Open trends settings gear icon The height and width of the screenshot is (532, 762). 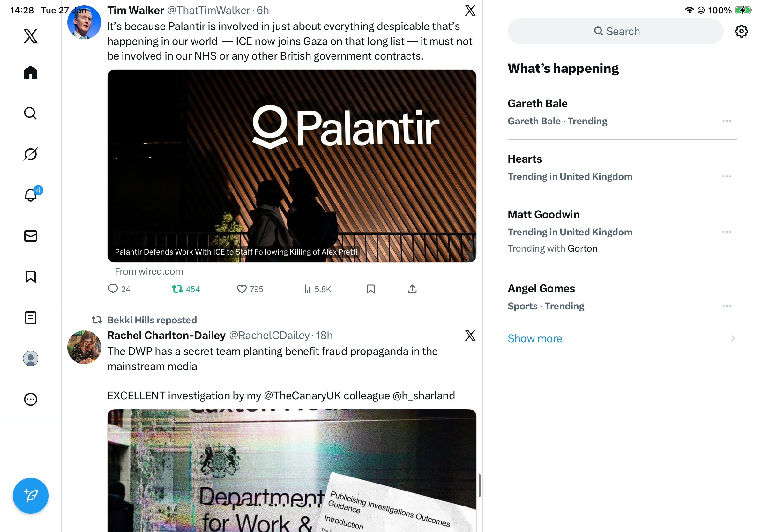click(x=741, y=31)
